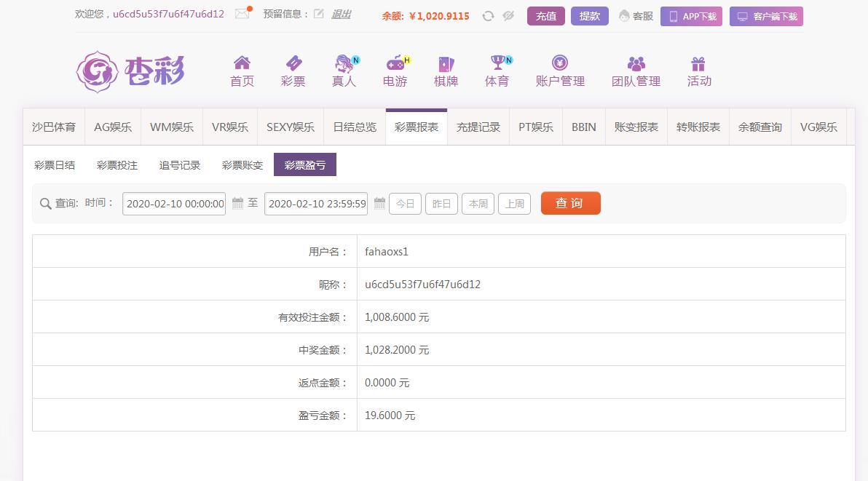Screen dimensions: 868x481
Task: Open 客服 customer service
Action: [x=636, y=16]
